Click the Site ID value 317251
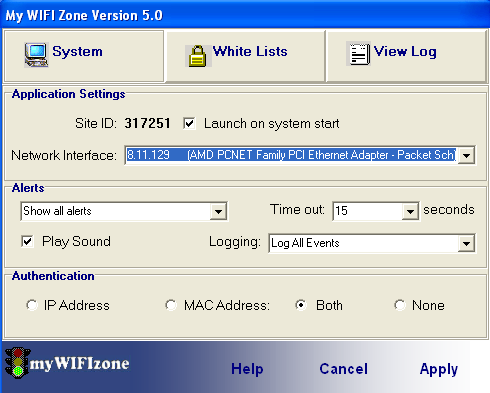 tap(147, 124)
